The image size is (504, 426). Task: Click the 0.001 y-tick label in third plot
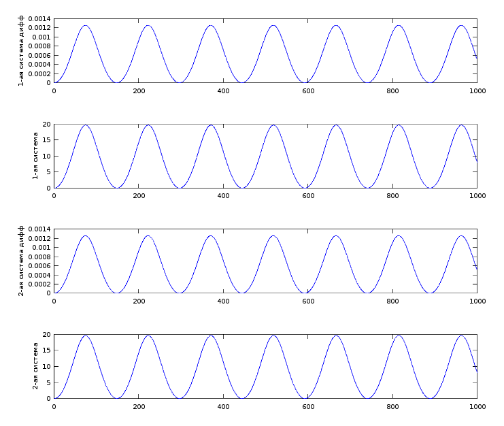40,248
